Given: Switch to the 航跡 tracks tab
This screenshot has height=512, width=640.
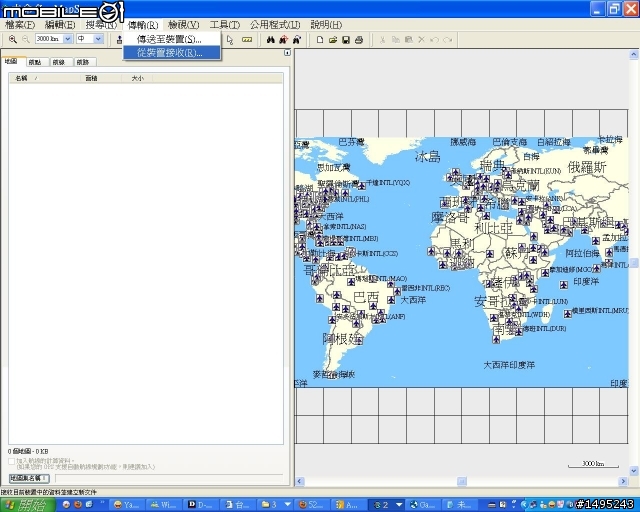Looking at the screenshot, I should click(83, 62).
